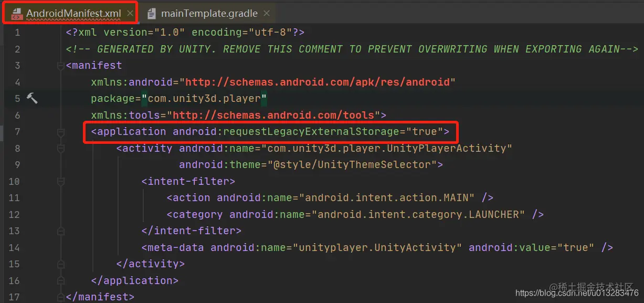Click the UnityPlayerActivity name string

387,148
